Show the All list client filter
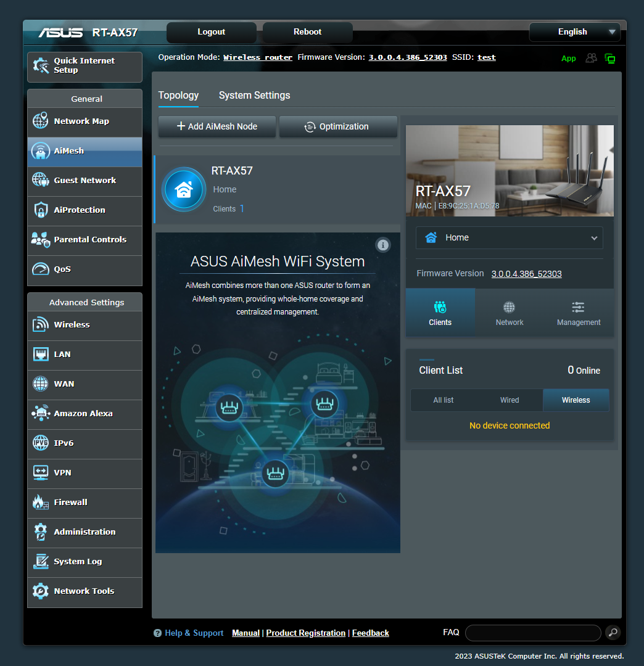 point(444,400)
